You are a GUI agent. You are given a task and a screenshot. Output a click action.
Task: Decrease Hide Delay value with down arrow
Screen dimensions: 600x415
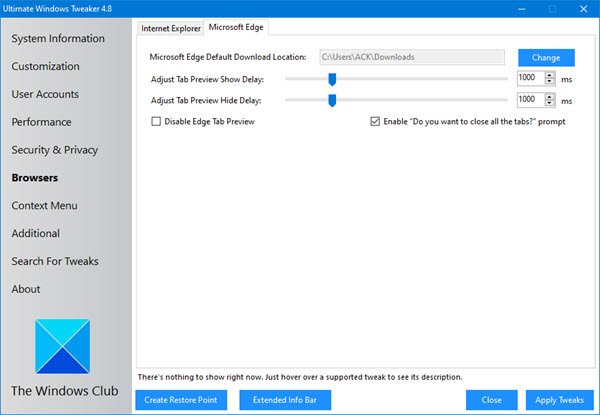click(550, 103)
